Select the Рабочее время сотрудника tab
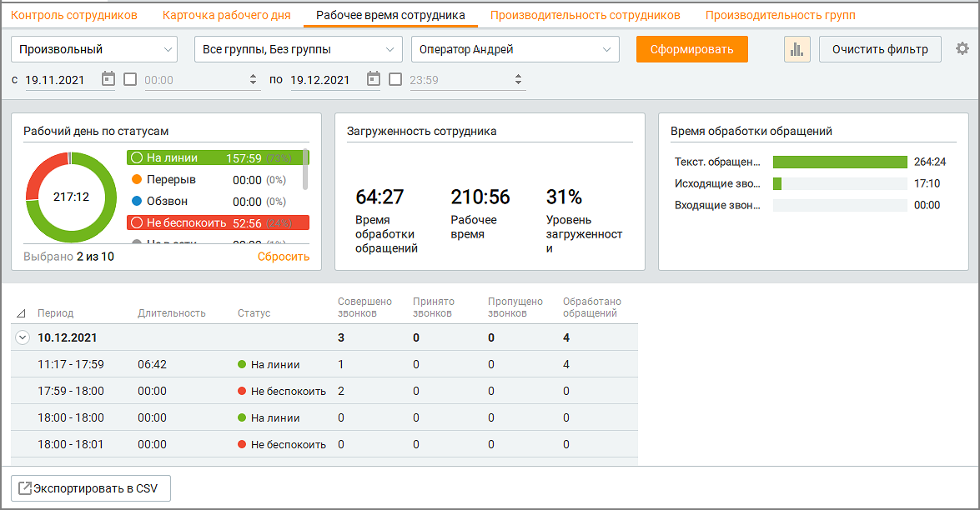 click(x=390, y=15)
